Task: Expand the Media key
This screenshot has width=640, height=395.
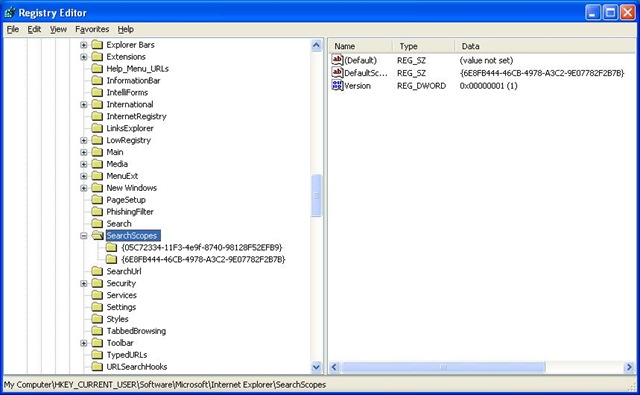Action: [x=84, y=164]
